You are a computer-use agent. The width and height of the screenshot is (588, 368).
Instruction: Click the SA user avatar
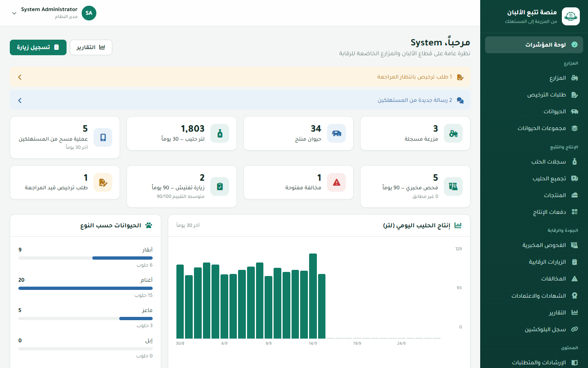click(x=89, y=13)
